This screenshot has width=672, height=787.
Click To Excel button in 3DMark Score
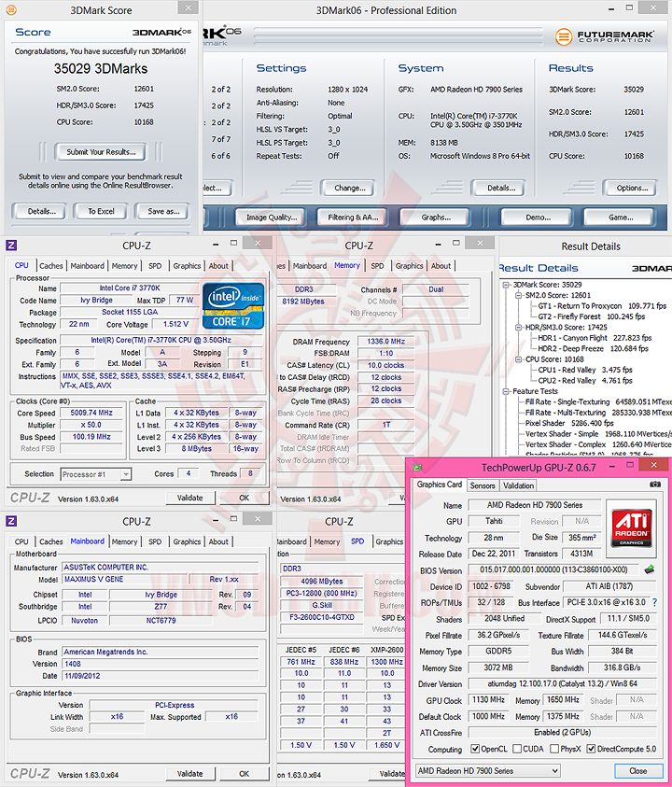[x=101, y=211]
